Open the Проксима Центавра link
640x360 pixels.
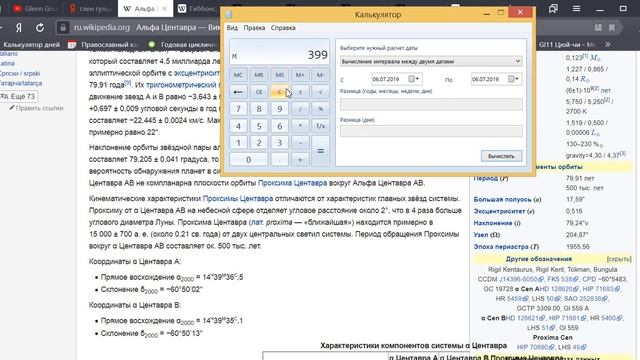(x=292, y=183)
